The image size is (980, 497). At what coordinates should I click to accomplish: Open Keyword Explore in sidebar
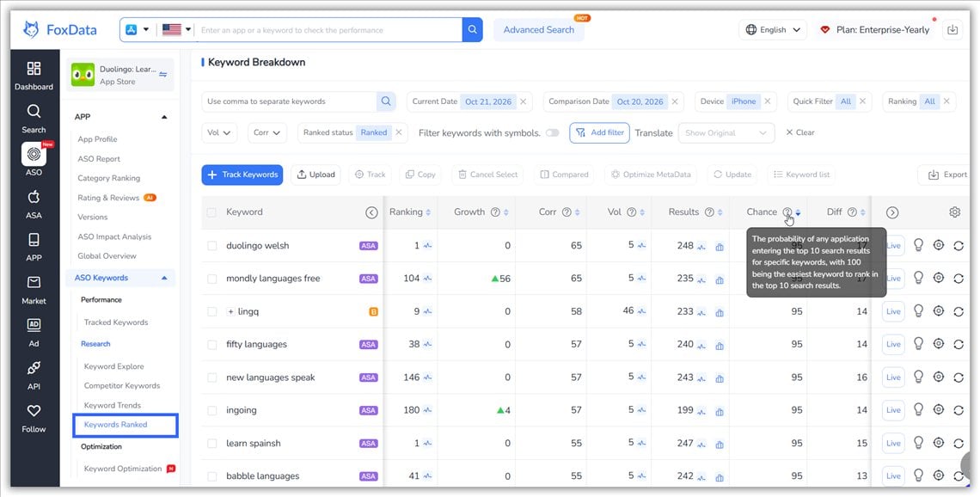pyautogui.click(x=113, y=366)
